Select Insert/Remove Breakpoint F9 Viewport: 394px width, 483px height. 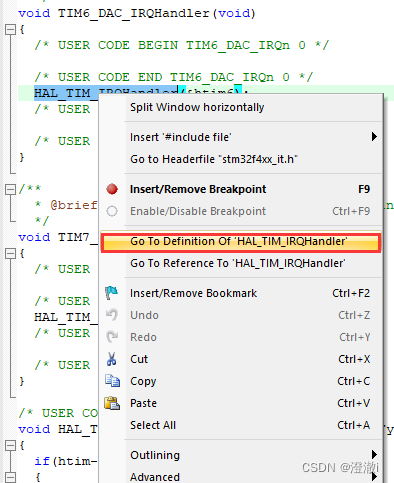point(241,189)
